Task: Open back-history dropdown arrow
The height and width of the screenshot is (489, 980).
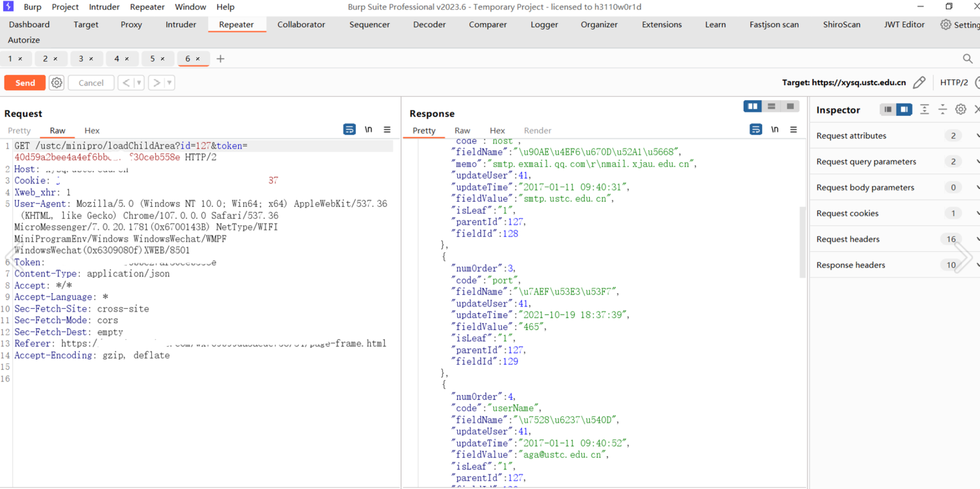Action: pyautogui.click(x=139, y=82)
